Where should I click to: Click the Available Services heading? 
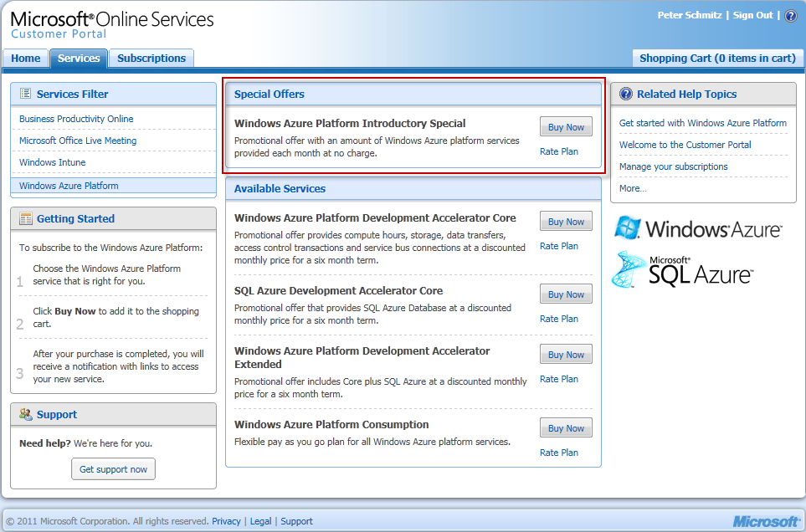tap(280, 188)
